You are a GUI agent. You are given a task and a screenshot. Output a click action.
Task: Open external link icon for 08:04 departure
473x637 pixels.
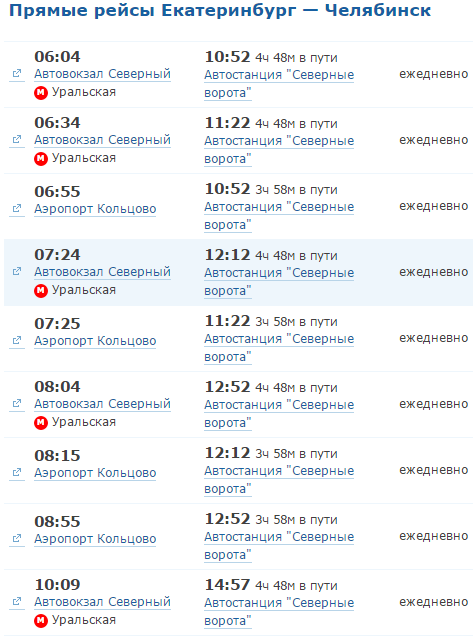point(17,403)
